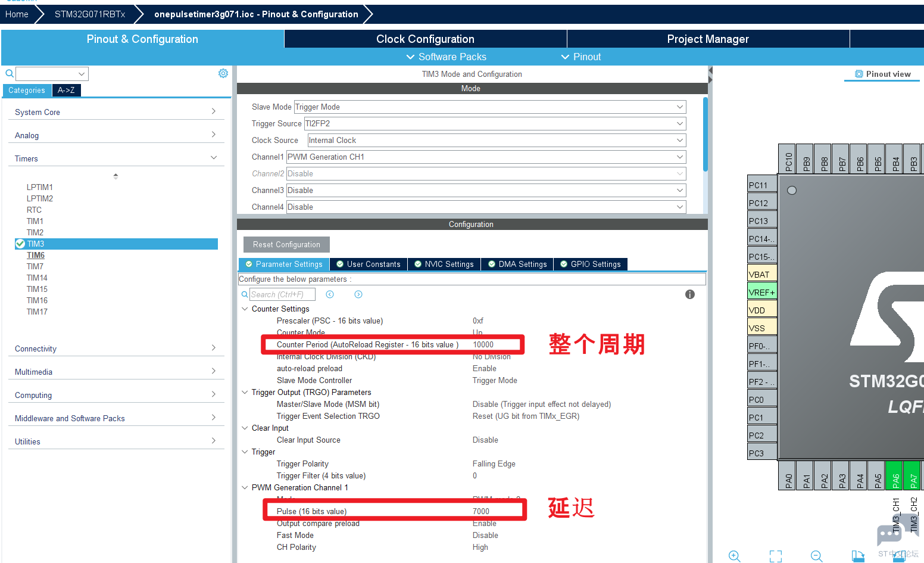The height and width of the screenshot is (563, 924).
Task: Select the VREF+ pin
Action: click(x=762, y=292)
